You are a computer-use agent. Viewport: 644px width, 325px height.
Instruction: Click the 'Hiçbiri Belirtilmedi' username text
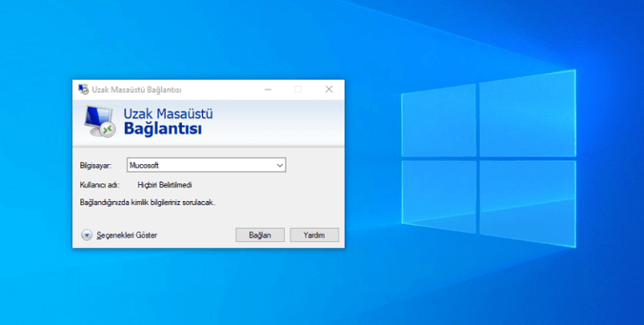tap(164, 185)
